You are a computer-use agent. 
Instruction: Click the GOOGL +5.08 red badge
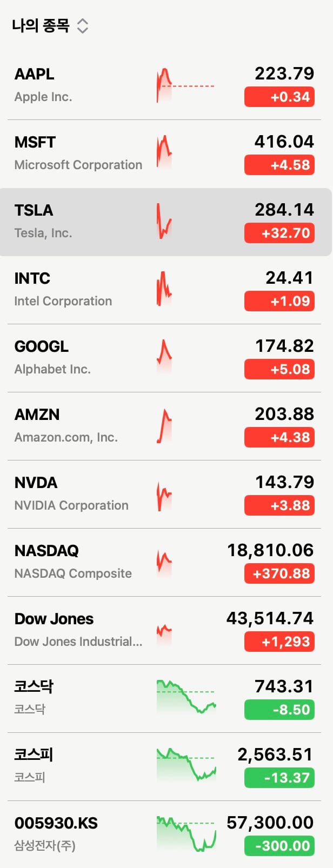click(279, 370)
